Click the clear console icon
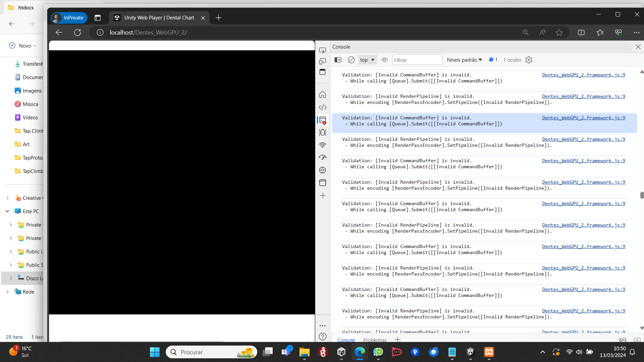The image size is (644, 362). tap(351, 60)
